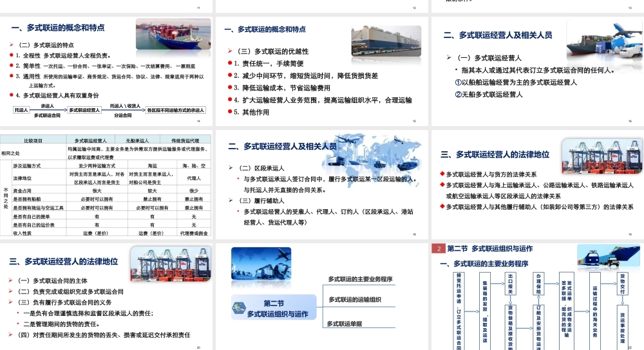Click the 无船承运人 table header

(137, 141)
